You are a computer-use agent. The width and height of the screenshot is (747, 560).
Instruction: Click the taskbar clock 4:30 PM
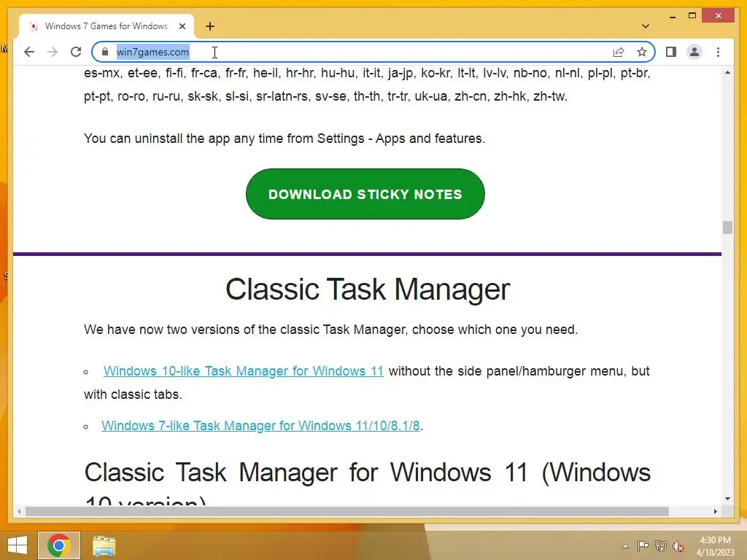[x=715, y=546]
